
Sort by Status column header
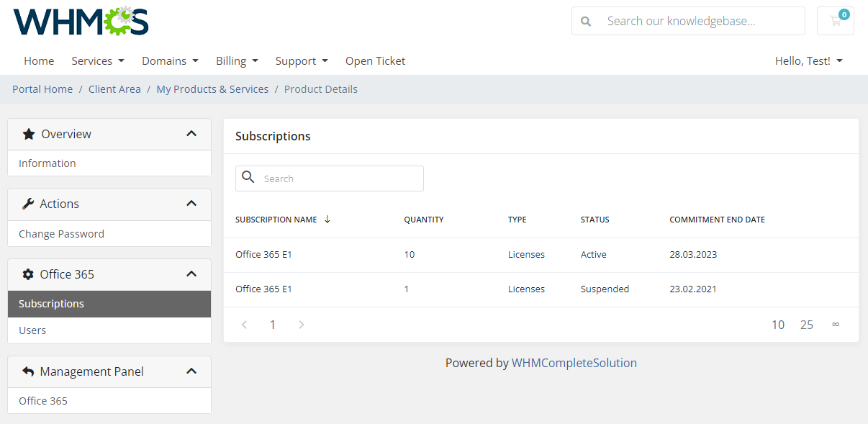[595, 220]
